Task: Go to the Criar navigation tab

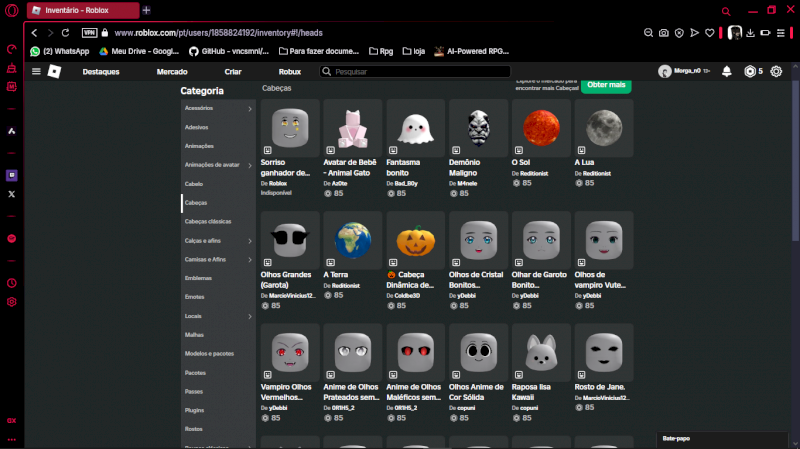Action: (233, 72)
